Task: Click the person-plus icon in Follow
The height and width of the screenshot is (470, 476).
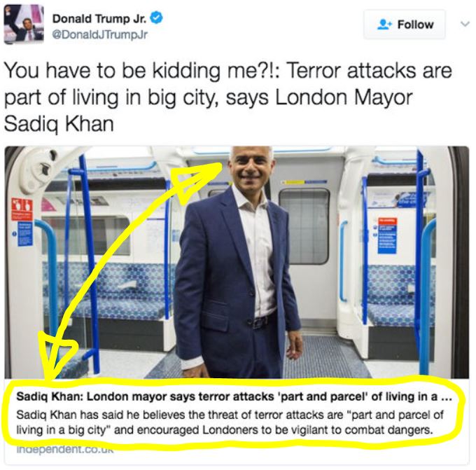Action: tap(384, 25)
